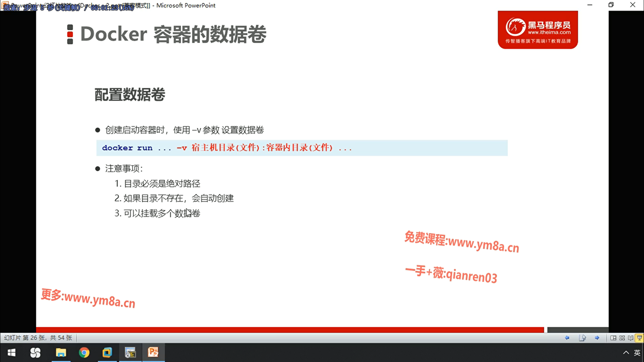Click slide 26 of 54 status indicator
The width and height of the screenshot is (644, 362).
38,338
